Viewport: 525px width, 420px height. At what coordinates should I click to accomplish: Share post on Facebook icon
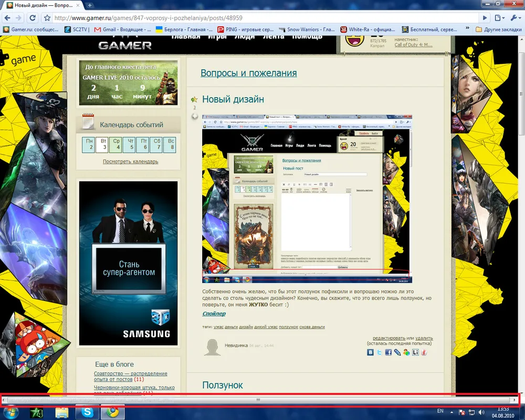click(388, 352)
